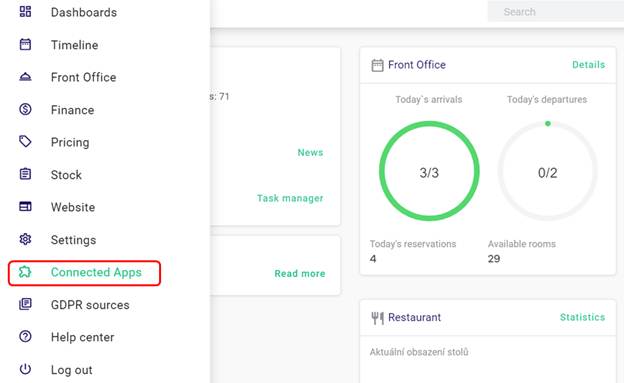Viewport: 624px width, 383px height.
Task: Click the Settings gear icon
Action: (25, 239)
